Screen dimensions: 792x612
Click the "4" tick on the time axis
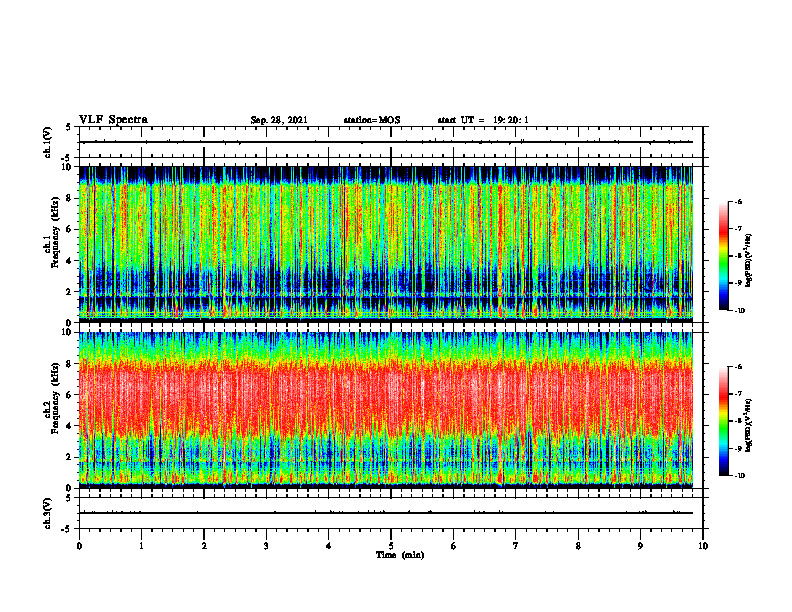[x=329, y=546]
